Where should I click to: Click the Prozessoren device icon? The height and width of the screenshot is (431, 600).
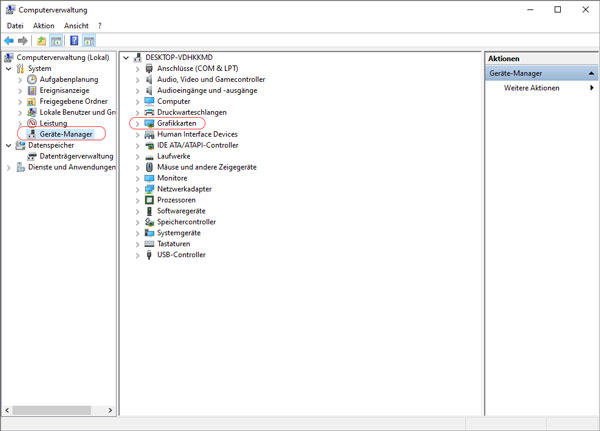(149, 200)
